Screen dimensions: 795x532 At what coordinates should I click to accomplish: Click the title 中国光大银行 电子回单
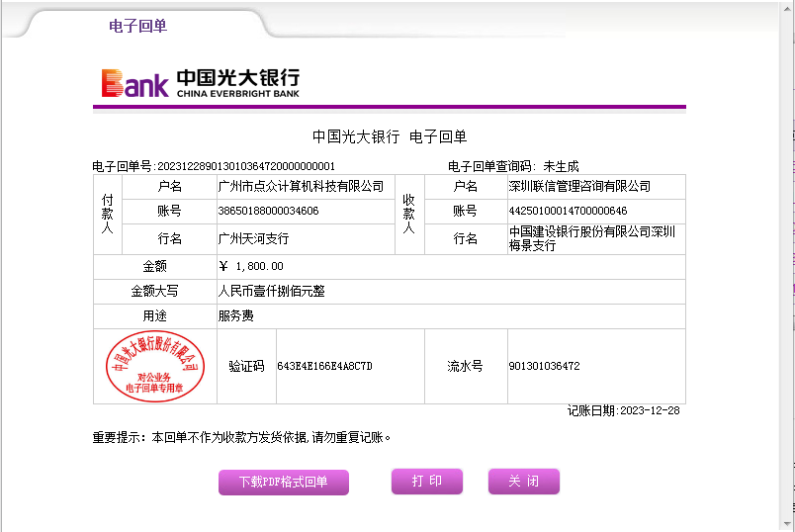point(390,136)
